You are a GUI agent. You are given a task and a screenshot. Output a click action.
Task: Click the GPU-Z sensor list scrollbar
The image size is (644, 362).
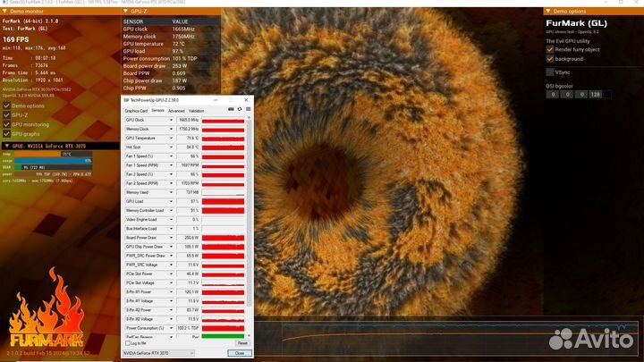[x=249, y=214]
